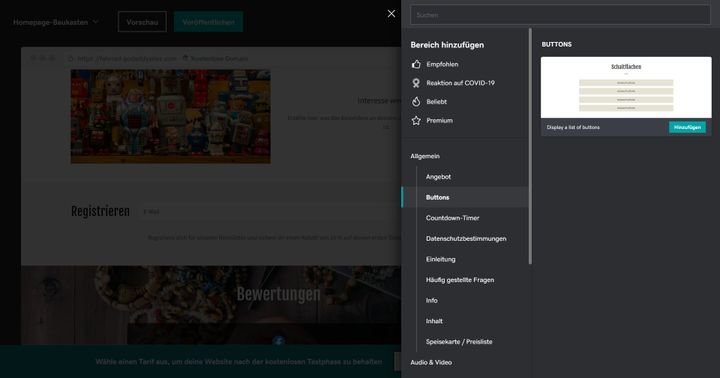Click the Veröffentlichen button
The image size is (720, 378).
point(208,22)
